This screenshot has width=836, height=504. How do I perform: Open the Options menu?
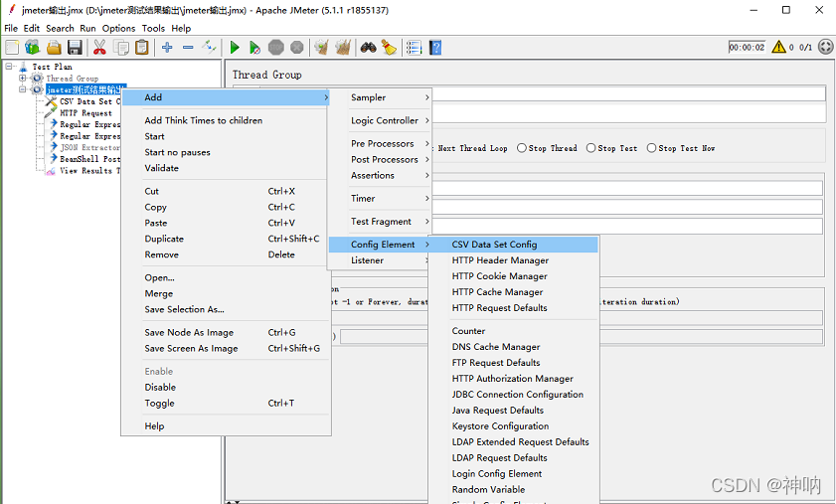118,28
